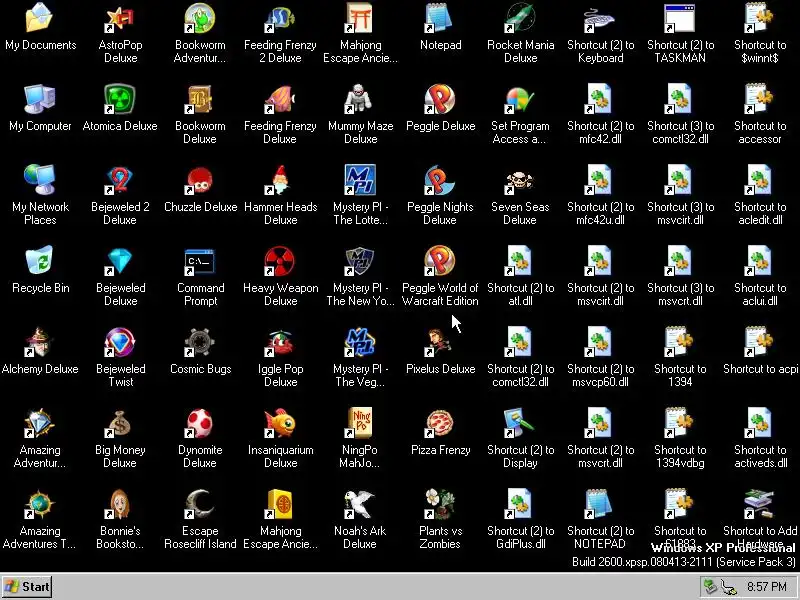Select the Feeding Frenzy 2 Deluxe icon

point(280,18)
